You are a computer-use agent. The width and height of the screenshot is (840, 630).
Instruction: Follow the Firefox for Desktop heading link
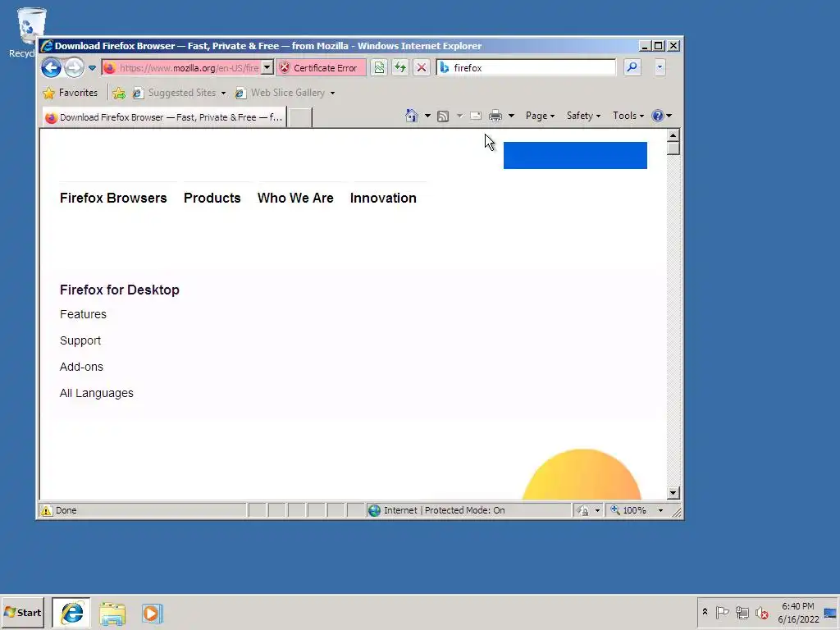click(x=120, y=290)
